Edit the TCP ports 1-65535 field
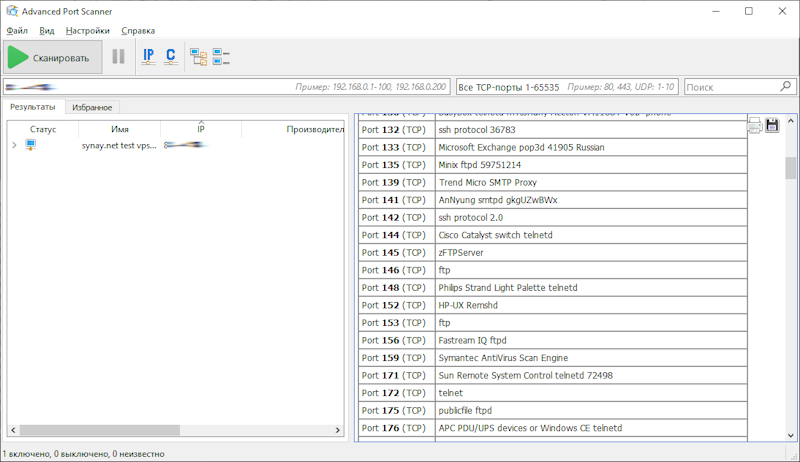 (567, 87)
